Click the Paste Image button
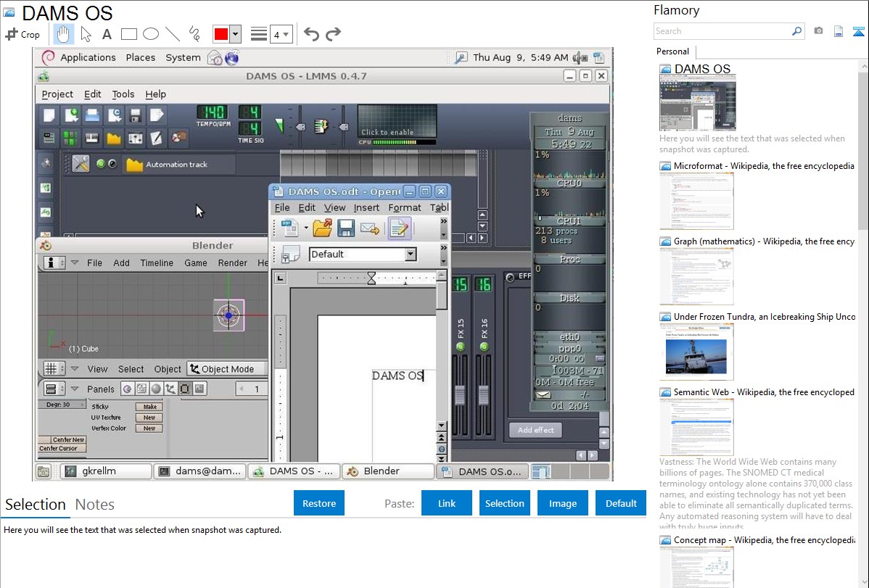Viewport: 869px width, 588px height. coord(562,503)
